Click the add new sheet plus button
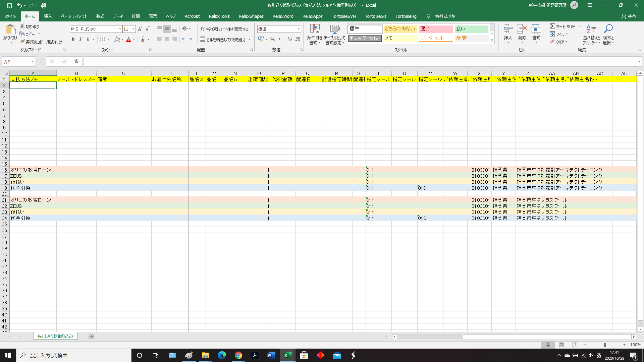 [x=91, y=337]
